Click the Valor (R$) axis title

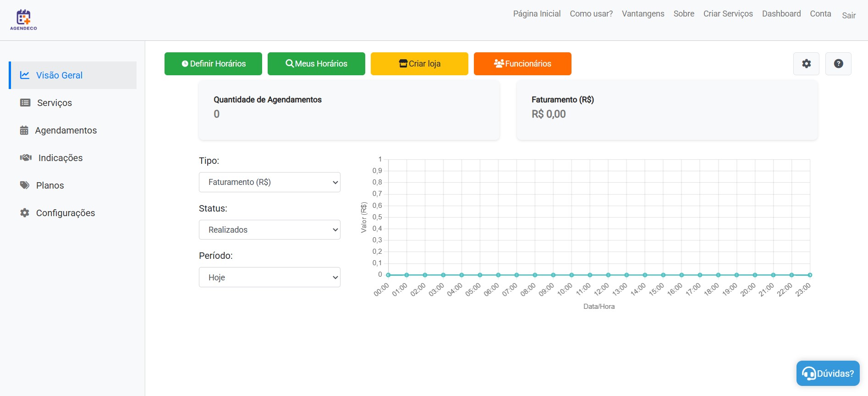click(x=364, y=217)
